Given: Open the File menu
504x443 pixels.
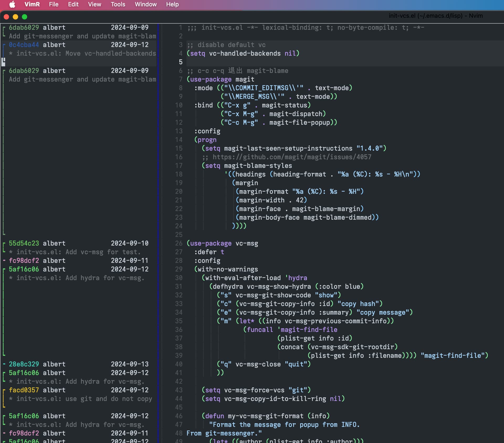Looking at the screenshot, I should [x=54, y=4].
